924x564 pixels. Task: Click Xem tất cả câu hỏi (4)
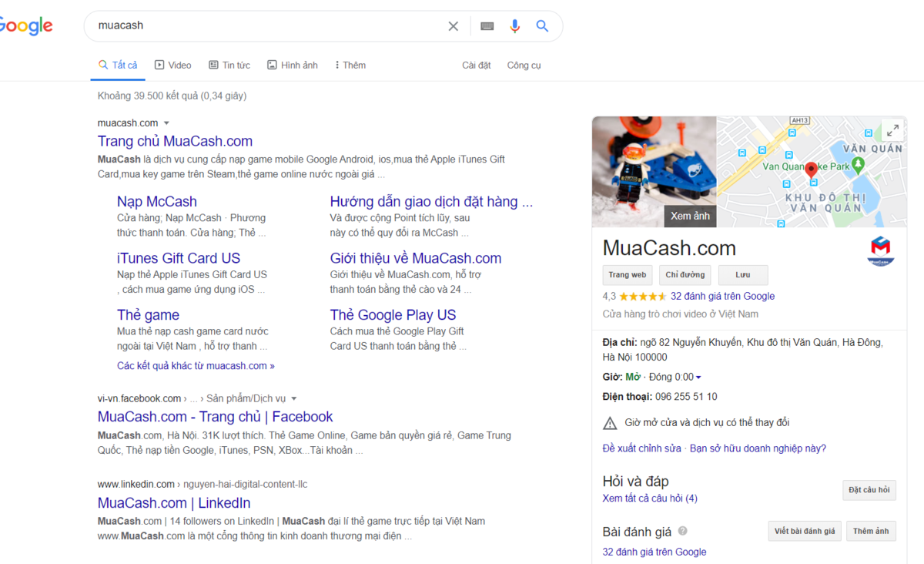pos(650,499)
